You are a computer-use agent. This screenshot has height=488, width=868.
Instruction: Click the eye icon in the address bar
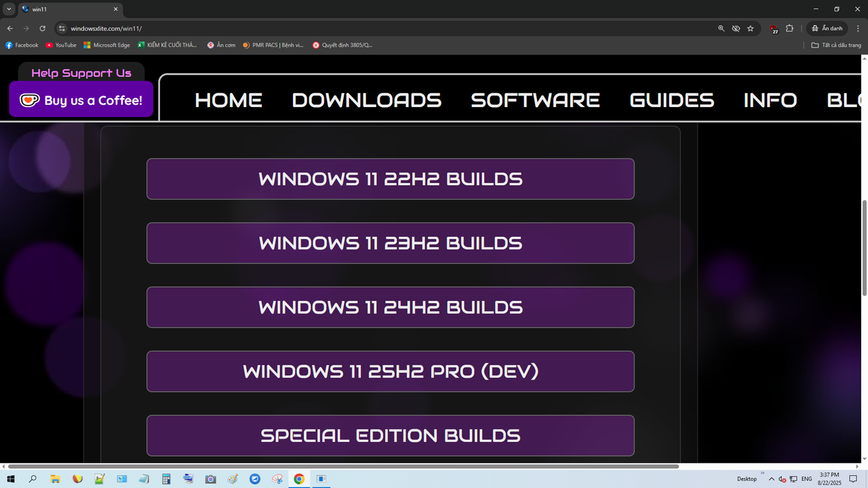(736, 28)
